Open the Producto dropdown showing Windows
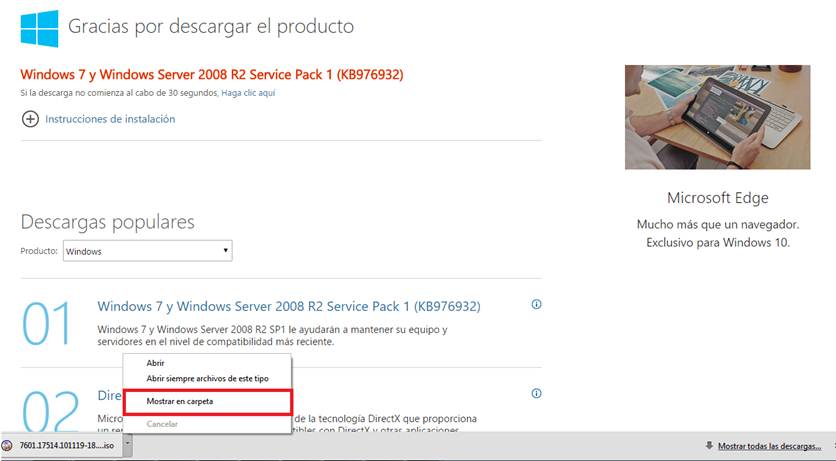 point(148,251)
